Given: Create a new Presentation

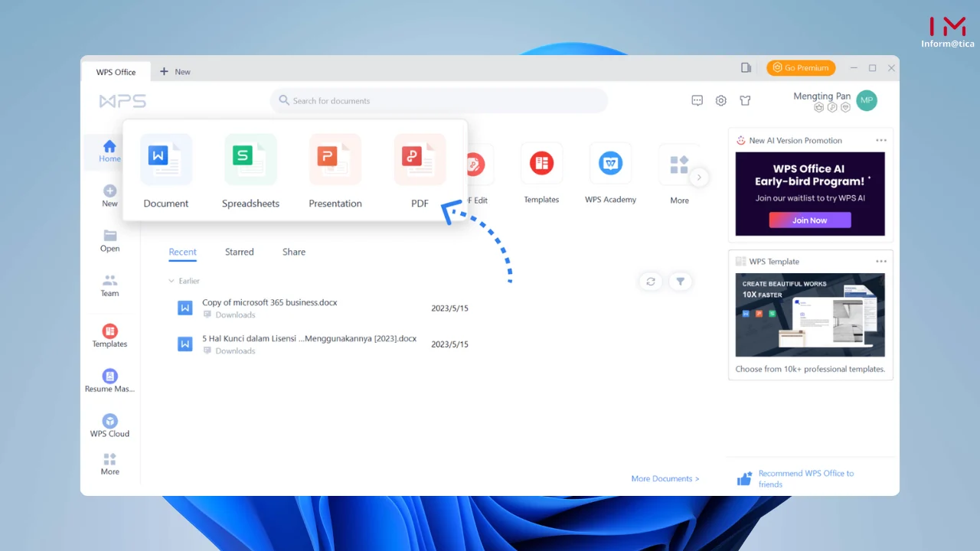Looking at the screenshot, I should [335, 171].
